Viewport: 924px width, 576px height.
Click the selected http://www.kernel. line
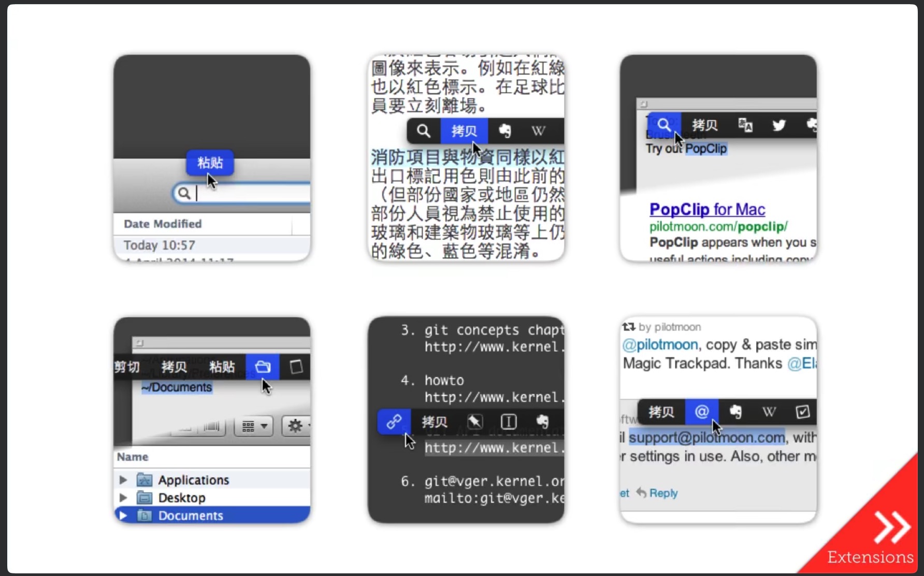494,448
